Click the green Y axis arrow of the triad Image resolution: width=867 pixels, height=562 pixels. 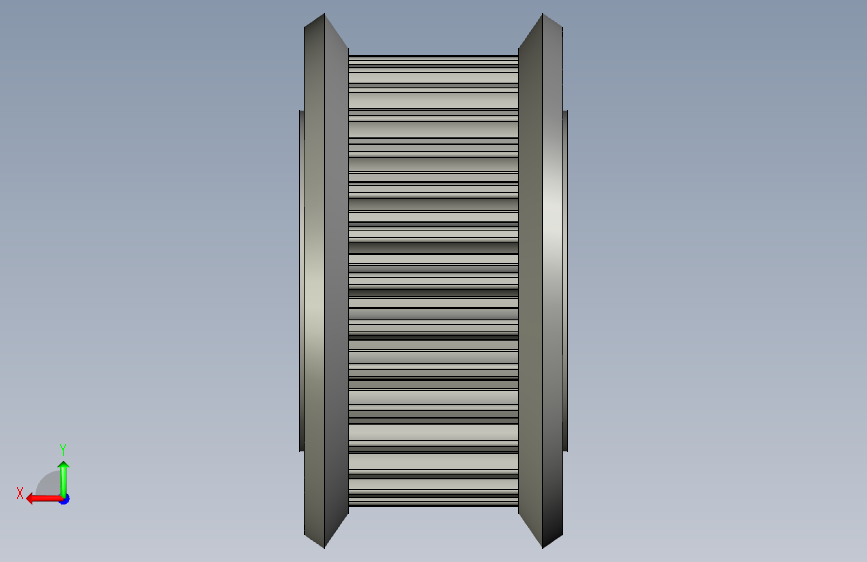[x=64, y=478]
